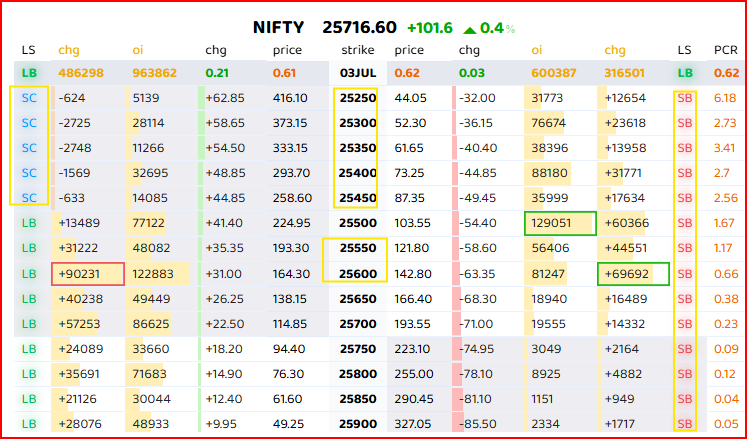
Task: Click PCR value 3.41
Action: pos(725,148)
